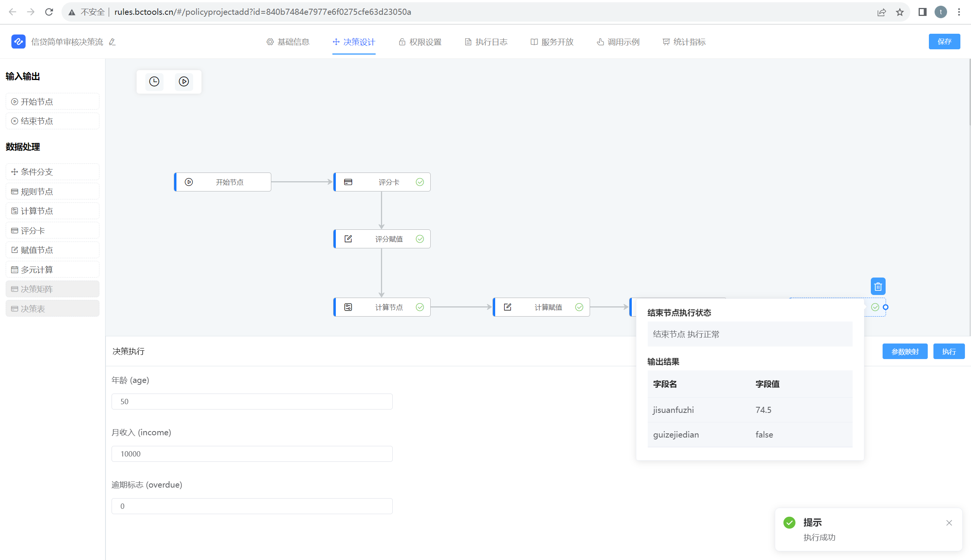Open browser profile avatar
Viewport: 971px width, 560px height.
941,12
